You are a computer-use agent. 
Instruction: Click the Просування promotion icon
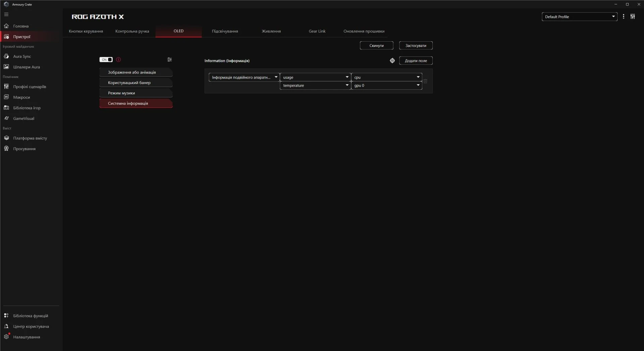click(6, 148)
